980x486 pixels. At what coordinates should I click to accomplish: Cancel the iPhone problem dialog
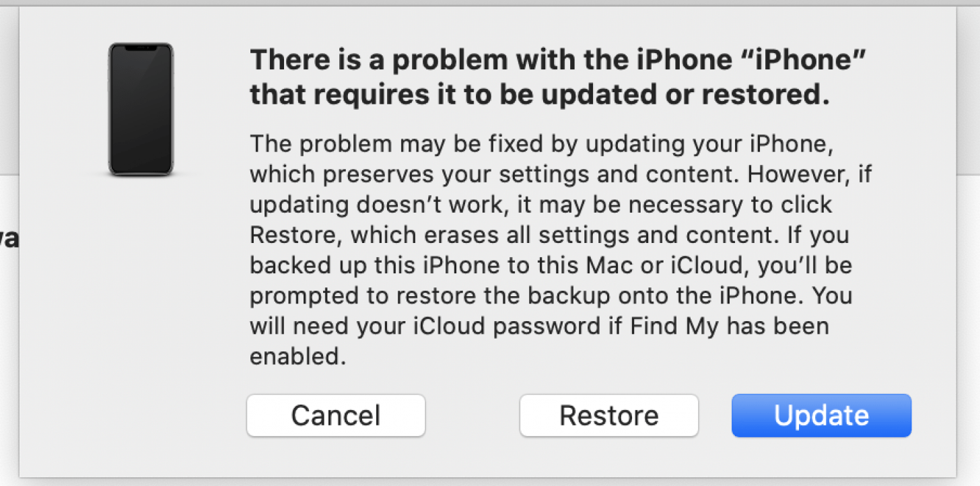tap(336, 415)
